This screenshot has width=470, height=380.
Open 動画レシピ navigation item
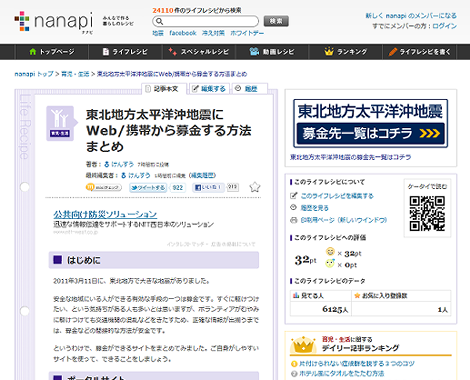272,52
